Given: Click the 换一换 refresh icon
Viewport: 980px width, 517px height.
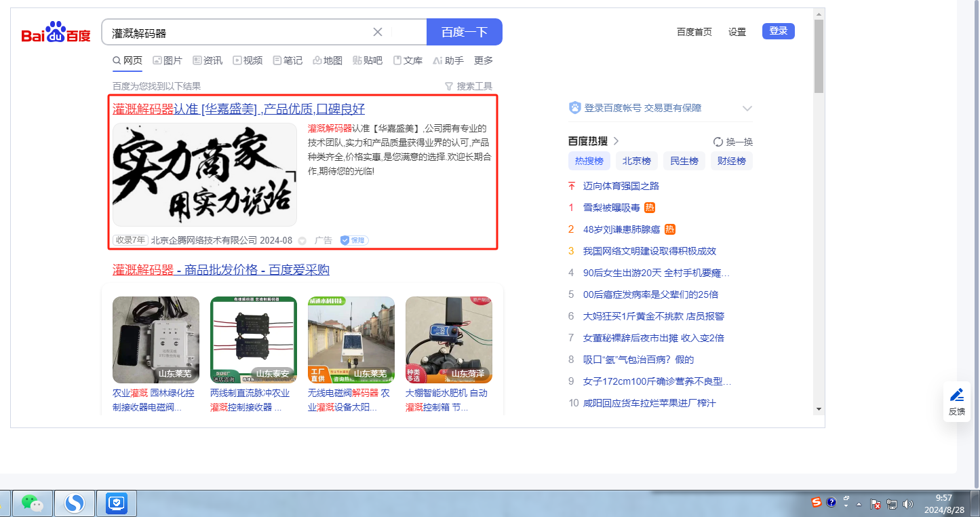Looking at the screenshot, I should (x=718, y=142).
